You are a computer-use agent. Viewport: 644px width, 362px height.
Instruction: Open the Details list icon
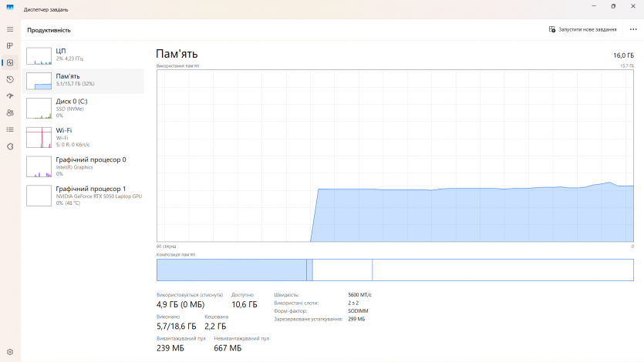click(10, 129)
